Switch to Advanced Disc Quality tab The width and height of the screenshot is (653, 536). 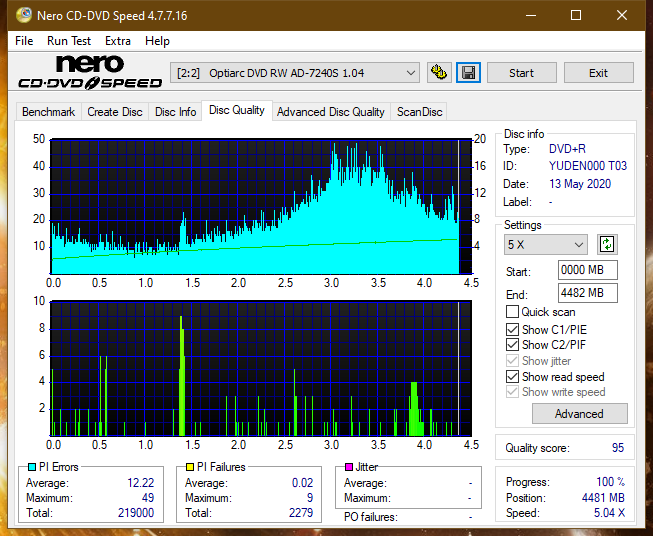(x=331, y=112)
